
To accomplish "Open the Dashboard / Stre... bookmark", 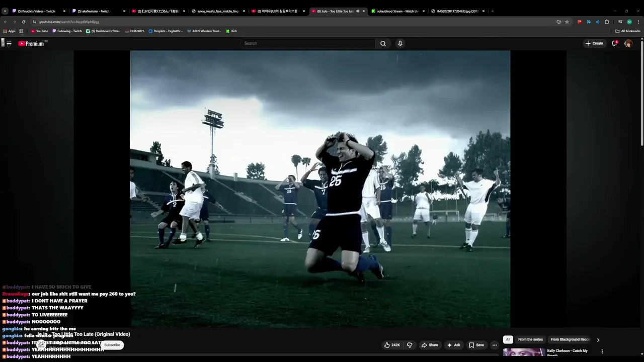I will pos(103,31).
